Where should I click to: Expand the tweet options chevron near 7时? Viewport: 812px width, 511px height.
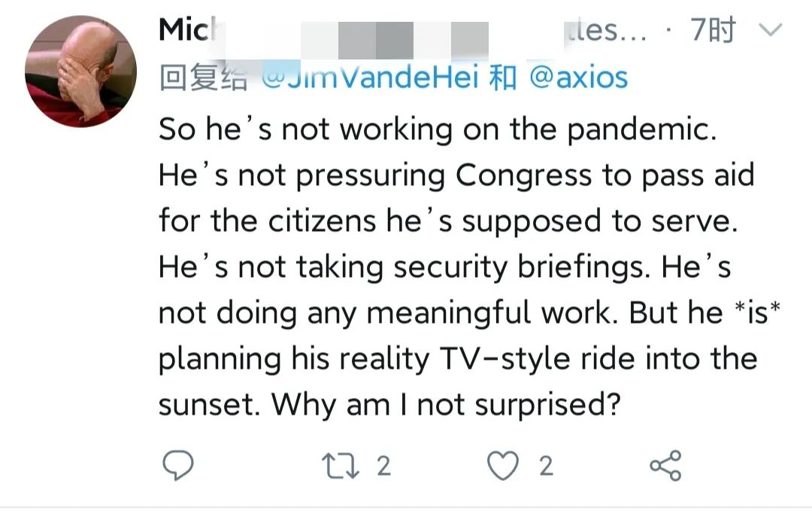click(x=771, y=29)
